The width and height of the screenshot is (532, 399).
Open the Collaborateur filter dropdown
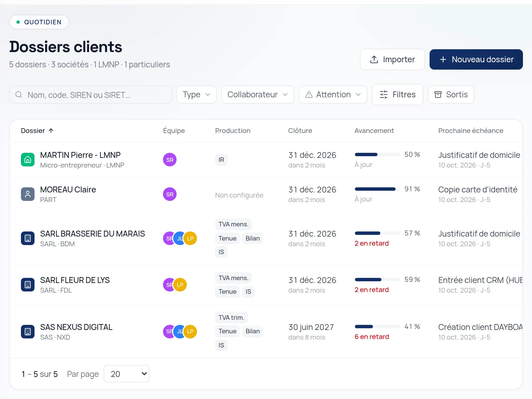coord(258,95)
